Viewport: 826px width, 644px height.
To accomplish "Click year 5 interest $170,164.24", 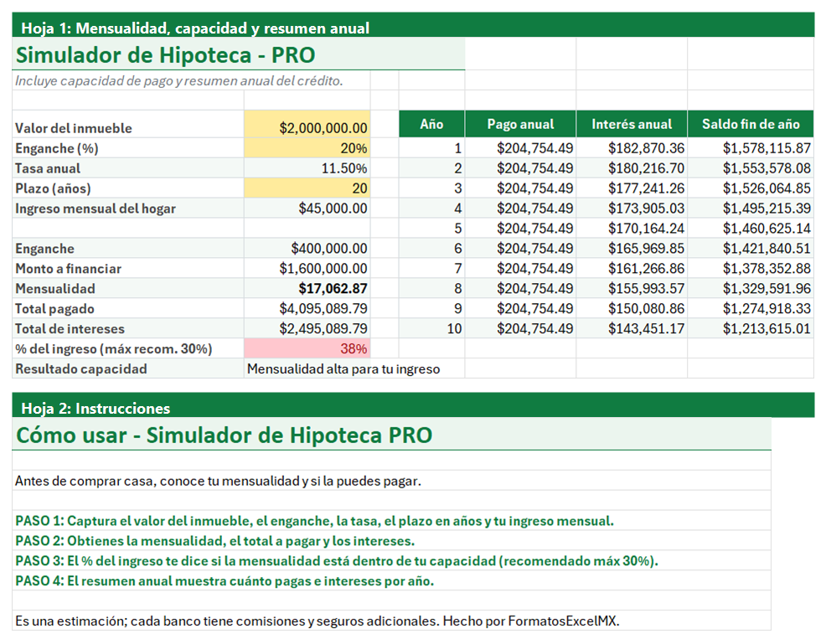I will click(632, 229).
